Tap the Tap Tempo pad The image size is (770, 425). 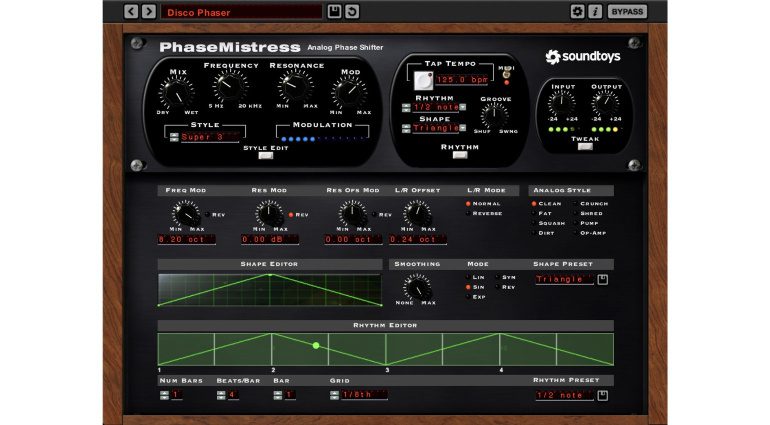point(423,81)
